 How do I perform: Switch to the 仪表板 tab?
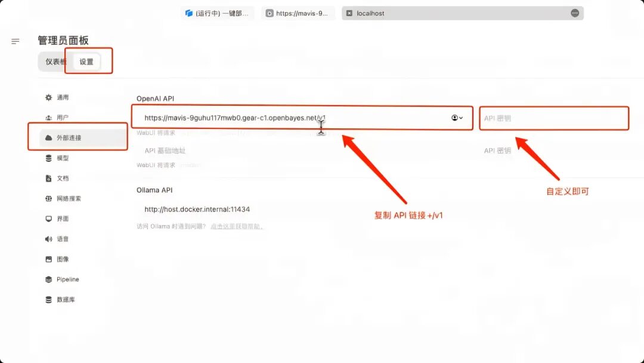tap(55, 62)
